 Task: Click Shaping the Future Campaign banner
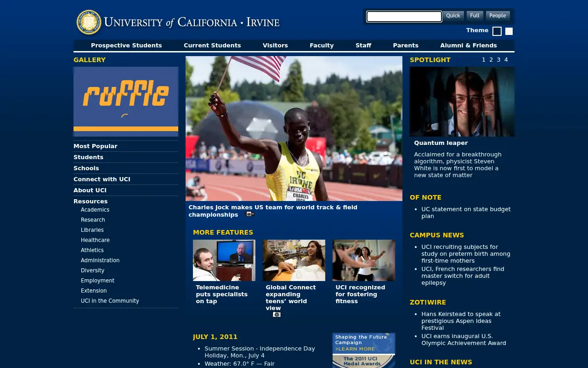point(364,343)
